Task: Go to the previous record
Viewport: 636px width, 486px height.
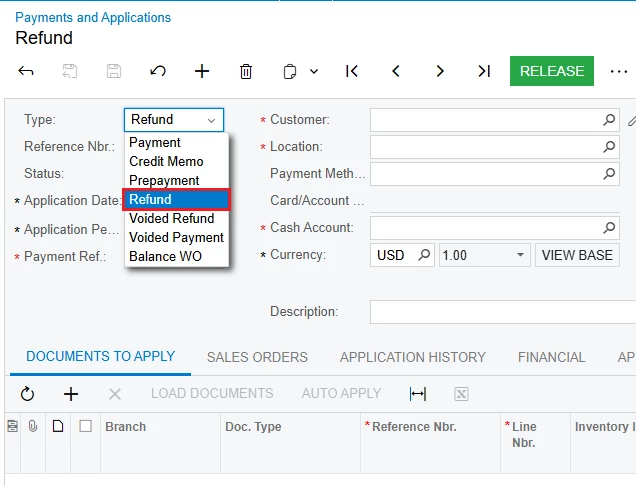Action: coord(396,71)
